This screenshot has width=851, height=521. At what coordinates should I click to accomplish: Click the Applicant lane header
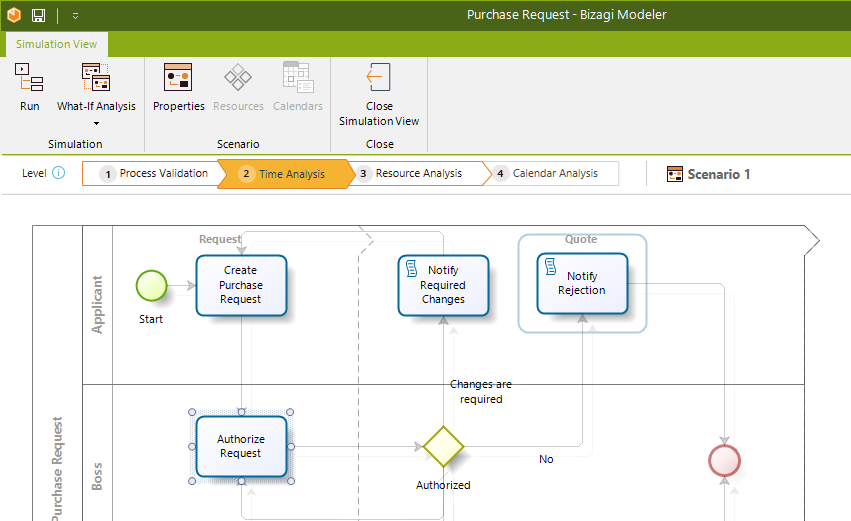97,305
